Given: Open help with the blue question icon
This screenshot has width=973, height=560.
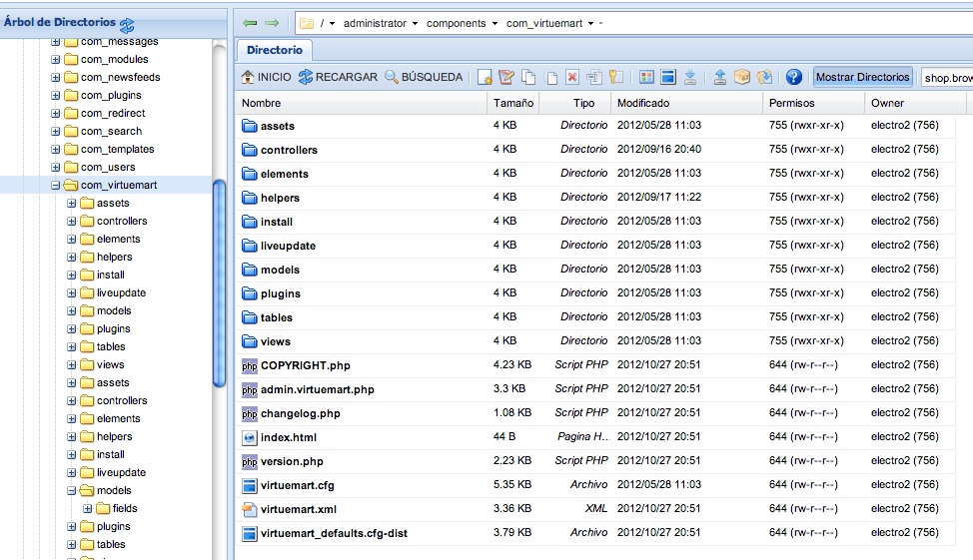Looking at the screenshot, I should (x=793, y=77).
